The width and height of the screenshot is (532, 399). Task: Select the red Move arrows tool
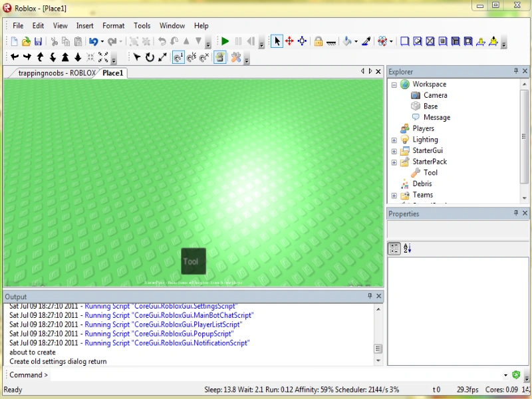click(x=289, y=41)
